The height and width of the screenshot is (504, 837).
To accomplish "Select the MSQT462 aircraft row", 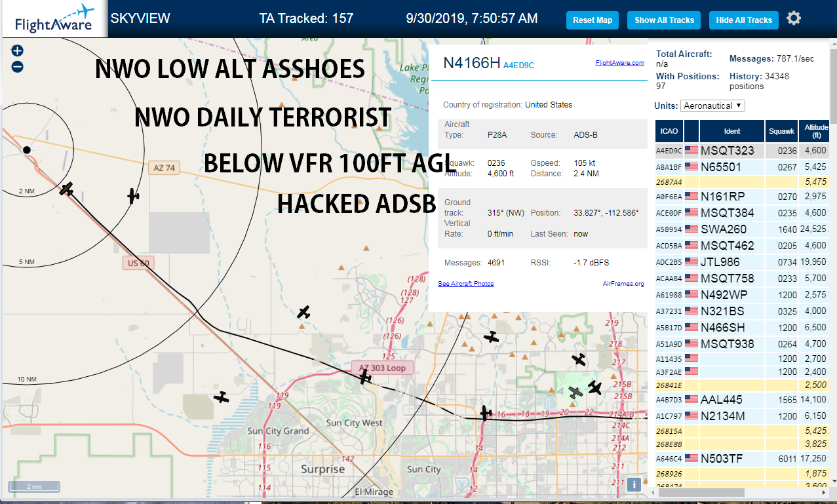I will (x=743, y=246).
